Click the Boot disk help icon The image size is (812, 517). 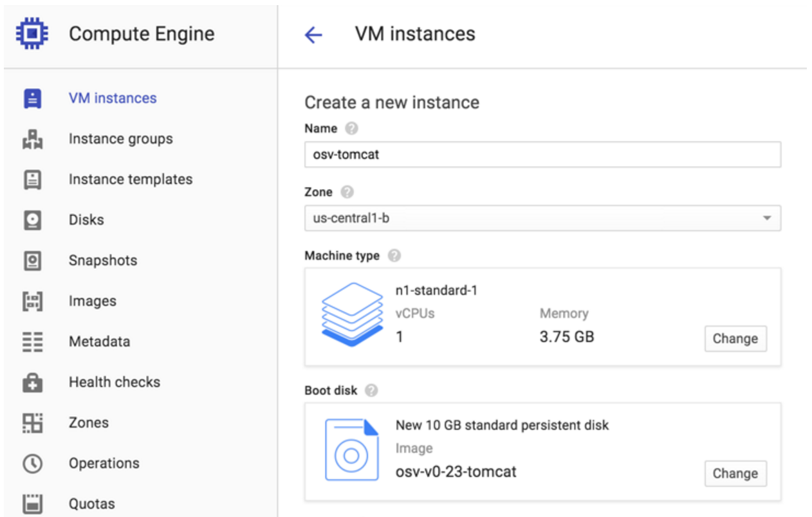coord(371,390)
